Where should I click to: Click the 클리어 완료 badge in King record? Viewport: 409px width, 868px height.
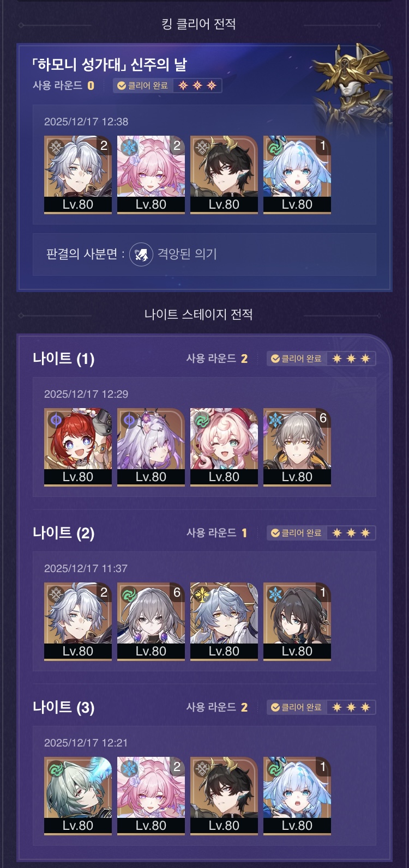tap(143, 86)
